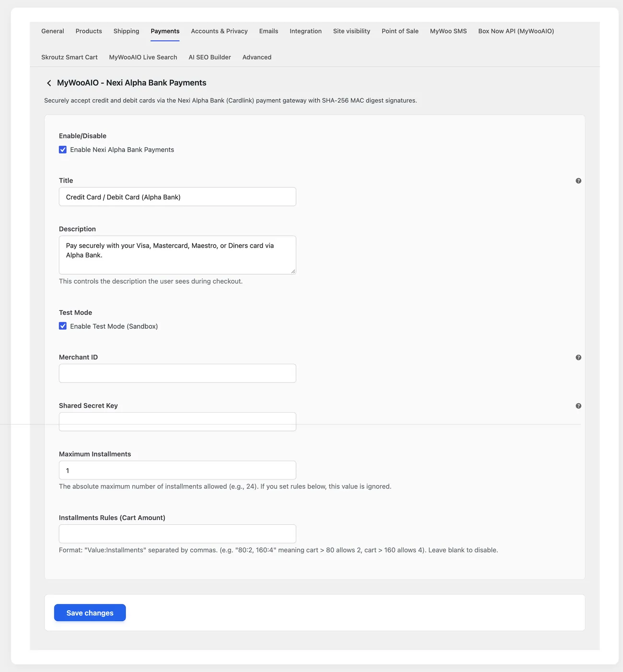Viewport: 623px width, 672px height.
Task: Click the 'Merchant ID' label
Action: (78, 357)
